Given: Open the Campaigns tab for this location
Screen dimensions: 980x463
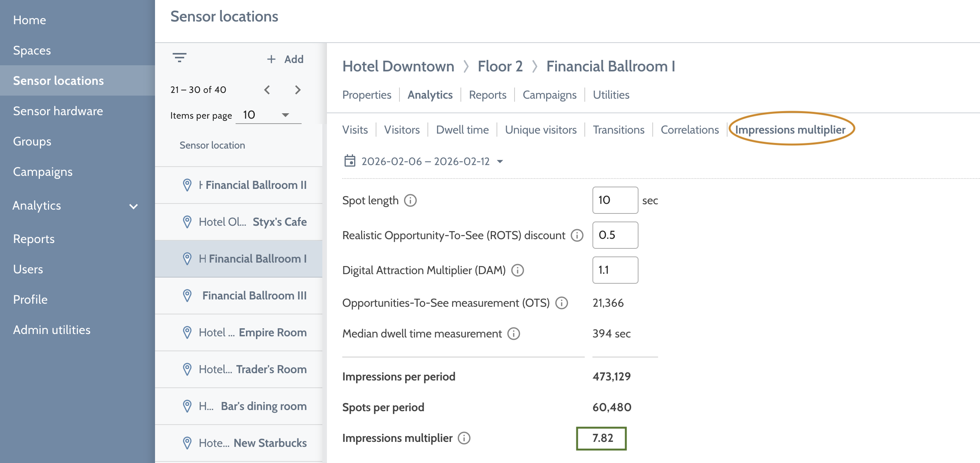Looking at the screenshot, I should 549,95.
